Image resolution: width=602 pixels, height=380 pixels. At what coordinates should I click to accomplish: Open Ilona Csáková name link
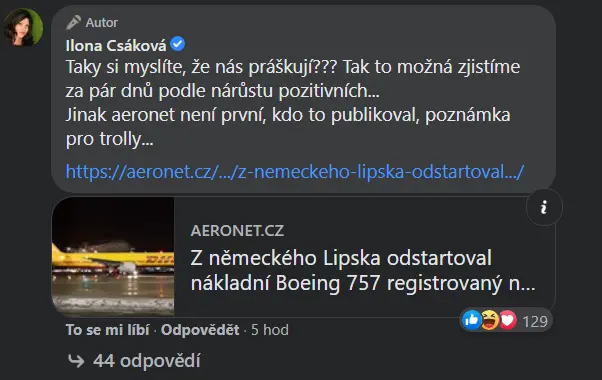click(x=116, y=45)
